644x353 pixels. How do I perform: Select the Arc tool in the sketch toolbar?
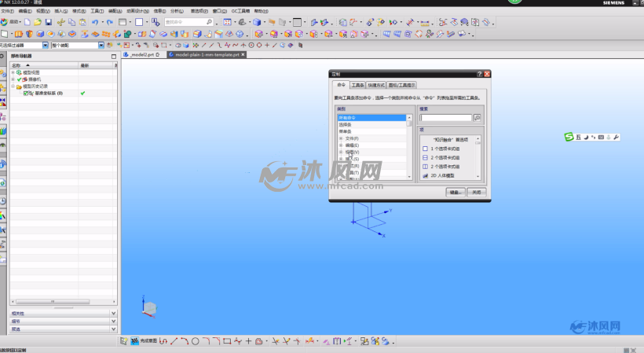(185, 341)
